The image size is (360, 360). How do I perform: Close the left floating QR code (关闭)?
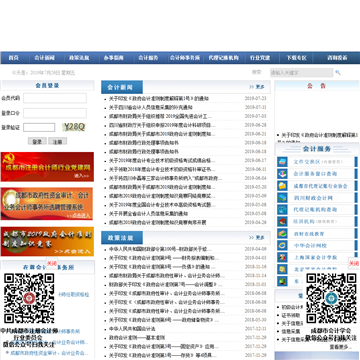point(52,263)
